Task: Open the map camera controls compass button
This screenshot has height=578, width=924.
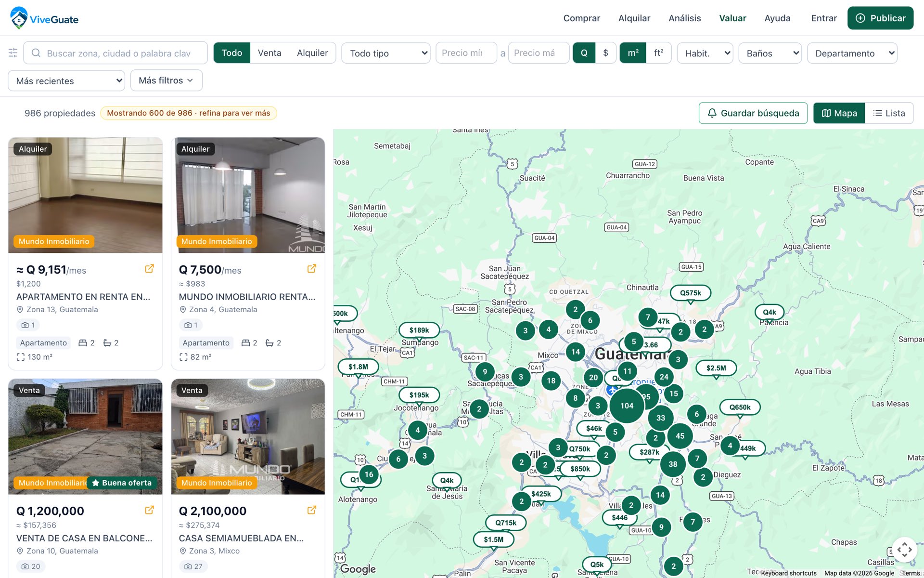Action: pyautogui.click(x=904, y=550)
